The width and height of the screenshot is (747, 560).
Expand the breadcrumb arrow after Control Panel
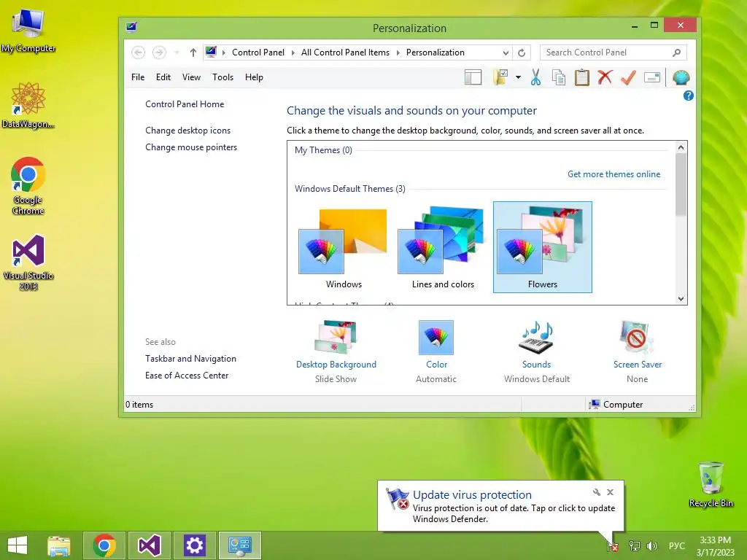(x=293, y=52)
